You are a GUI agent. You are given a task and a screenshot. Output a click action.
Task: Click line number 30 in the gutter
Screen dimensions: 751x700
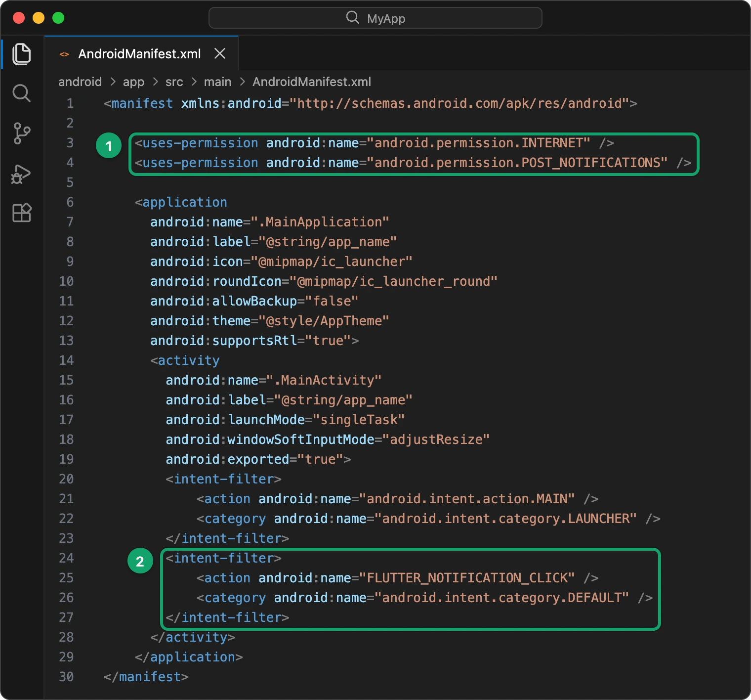click(66, 677)
